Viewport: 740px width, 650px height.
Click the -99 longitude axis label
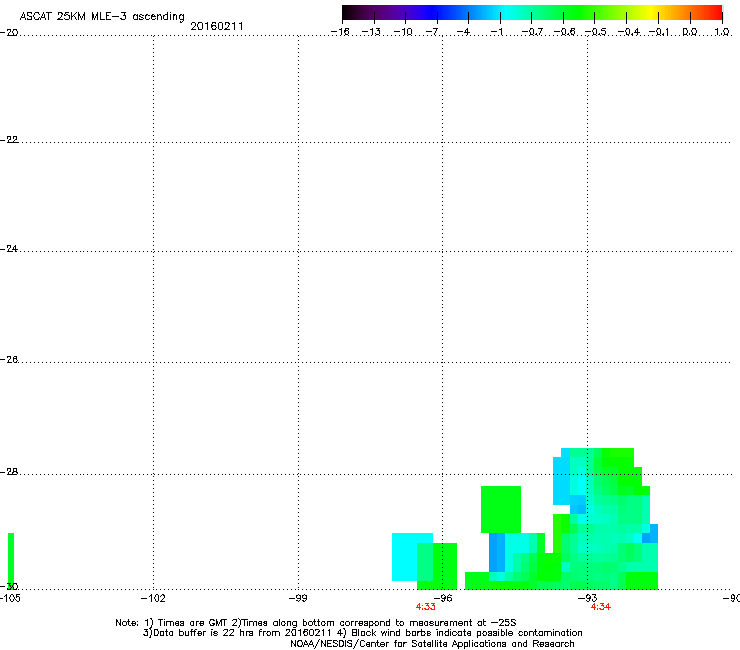click(x=298, y=599)
